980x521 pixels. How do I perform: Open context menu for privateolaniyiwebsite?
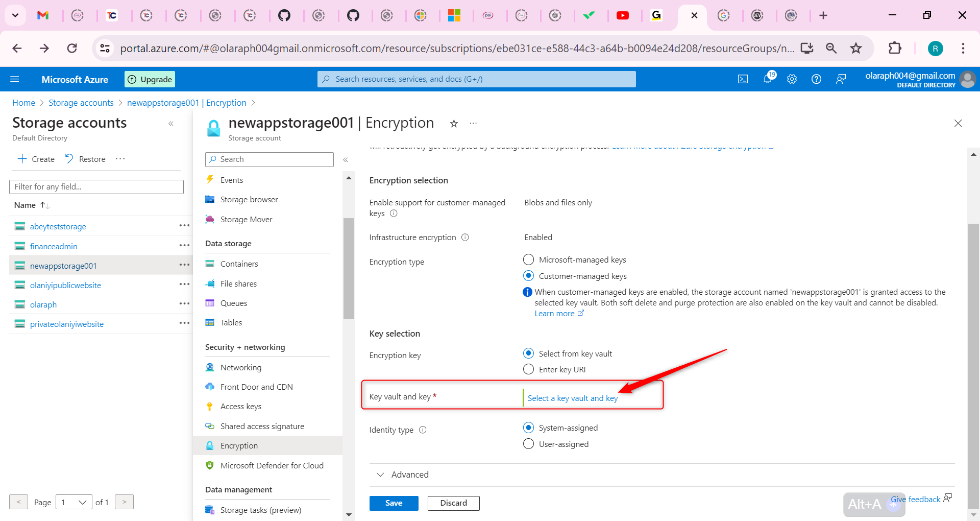(184, 323)
